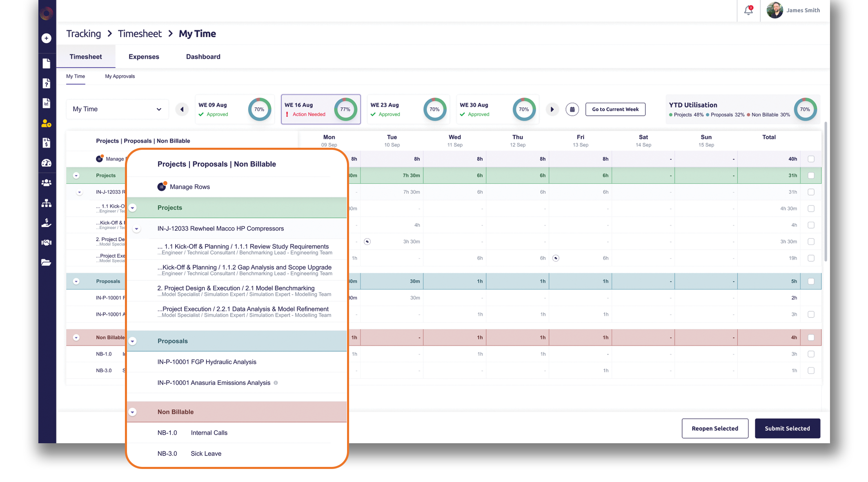Collapse IN-J-12033 Rewheel Macco project row
Screen dimensions: 868x482
point(137,229)
